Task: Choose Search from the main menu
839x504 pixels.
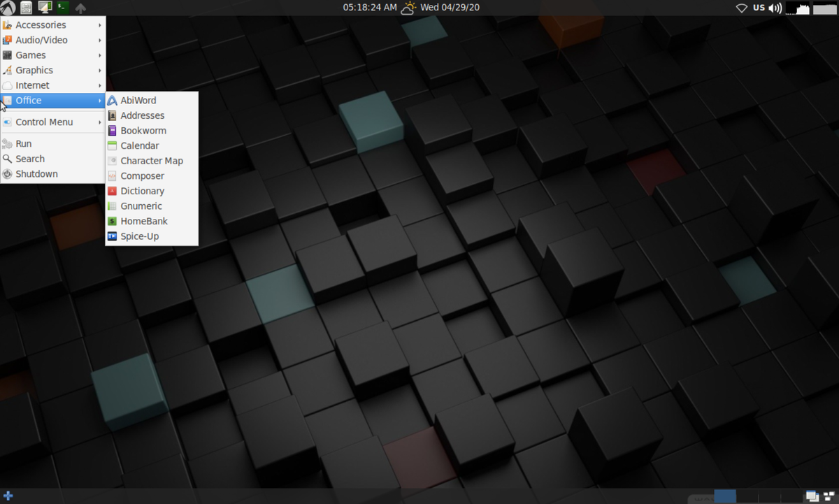Action: (53, 159)
